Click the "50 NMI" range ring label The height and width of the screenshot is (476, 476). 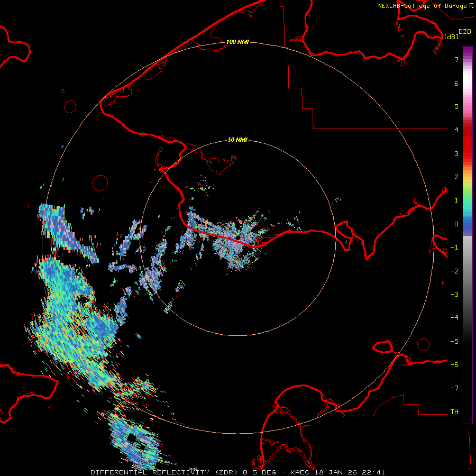pos(237,140)
